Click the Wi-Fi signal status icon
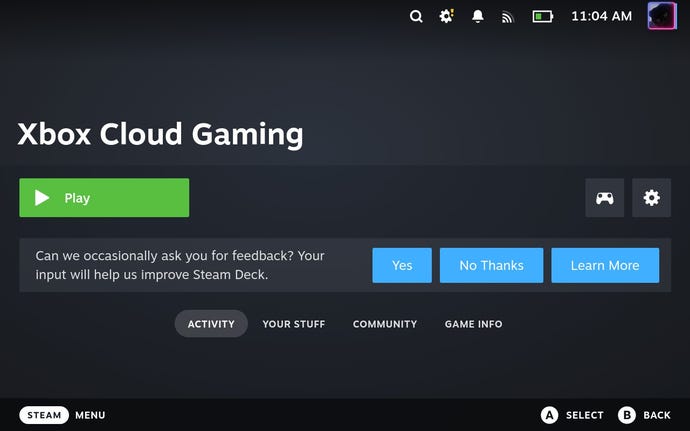The image size is (690, 431). [x=508, y=17]
